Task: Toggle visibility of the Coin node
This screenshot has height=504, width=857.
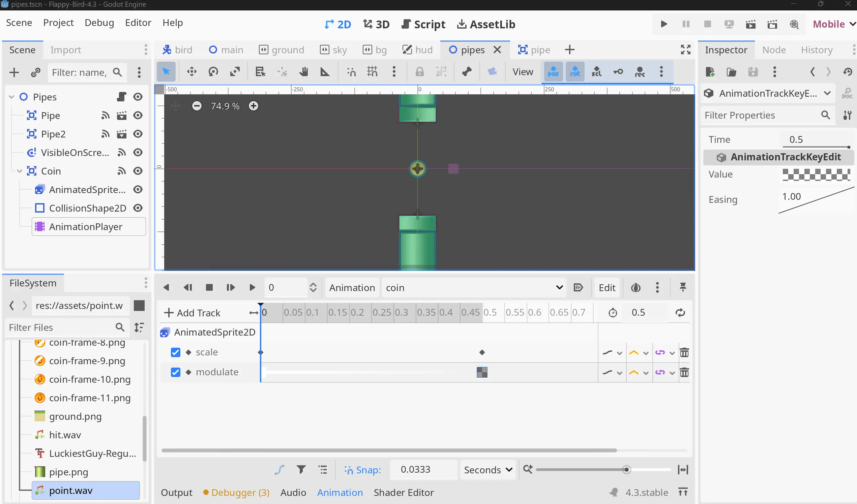Action: tap(138, 171)
